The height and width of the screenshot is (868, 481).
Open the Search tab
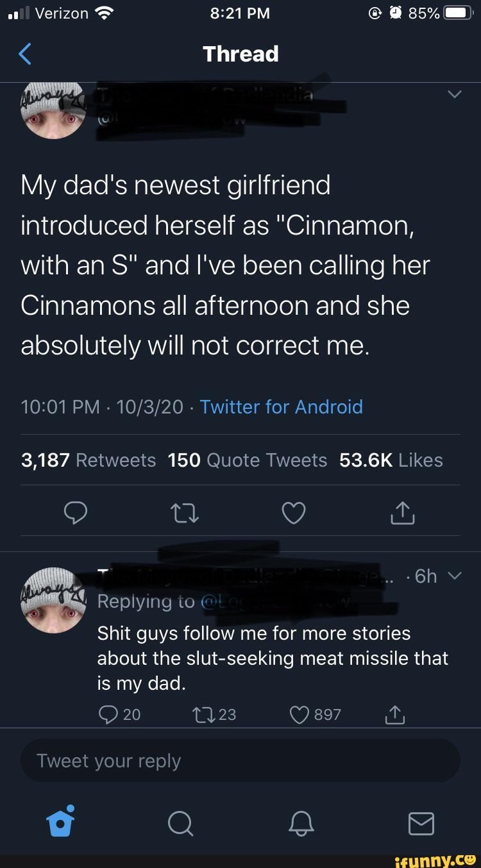pos(180,823)
